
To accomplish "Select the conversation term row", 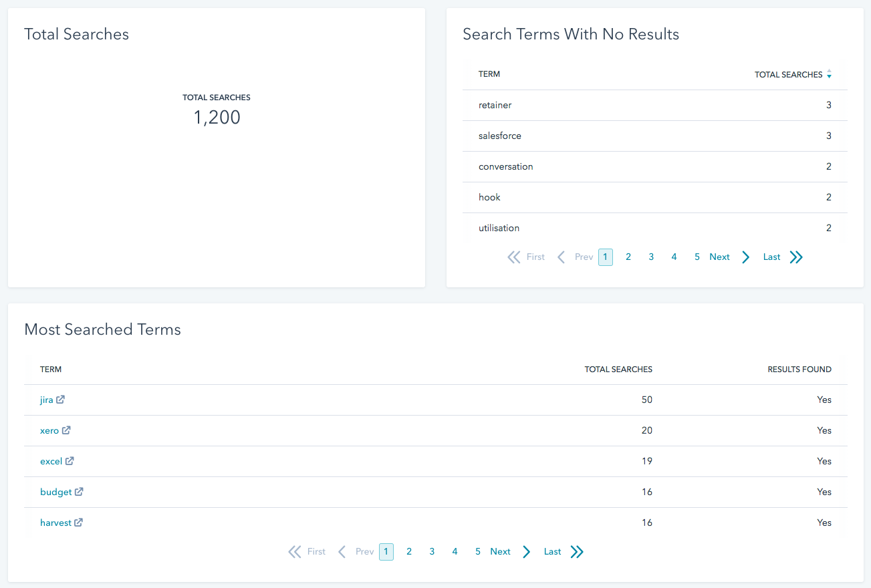I will (655, 167).
